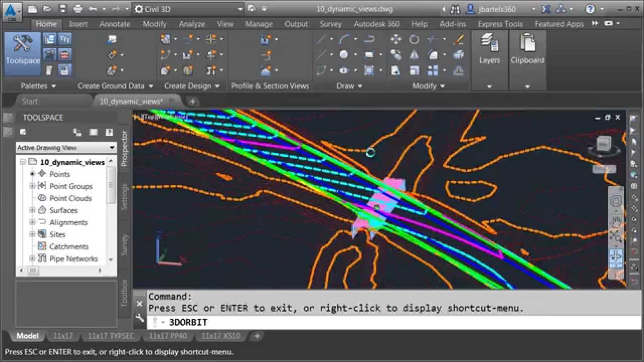Click the Orbit icon on navigation bar
This screenshot has height=362, width=644.
[616, 257]
